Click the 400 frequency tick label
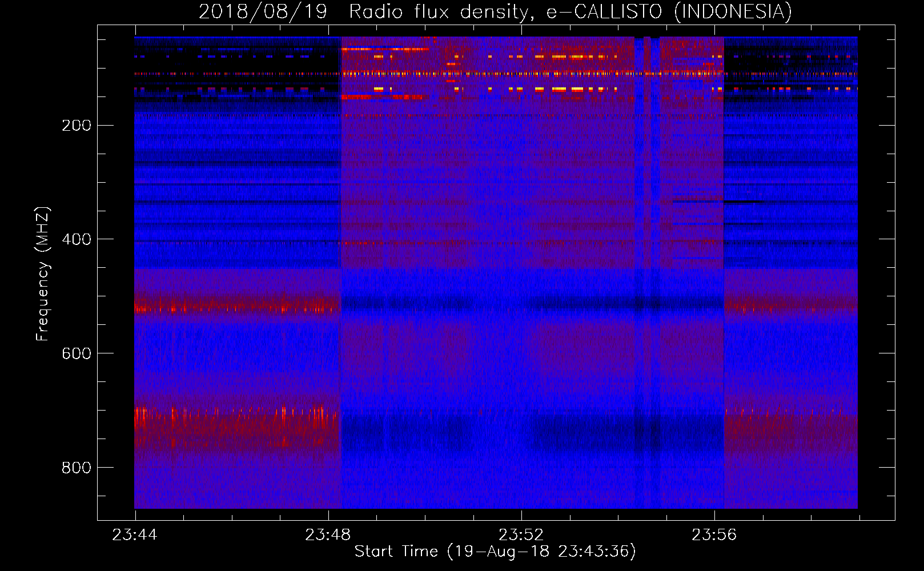 pos(77,239)
